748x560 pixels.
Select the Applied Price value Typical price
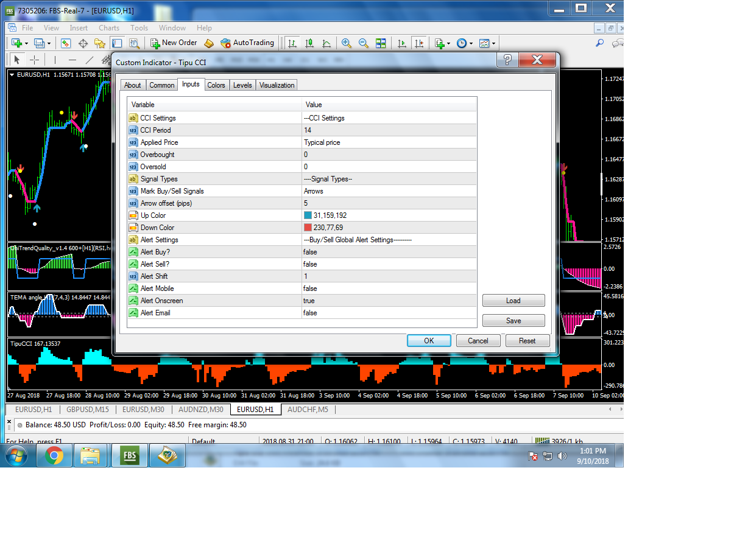pos(389,142)
